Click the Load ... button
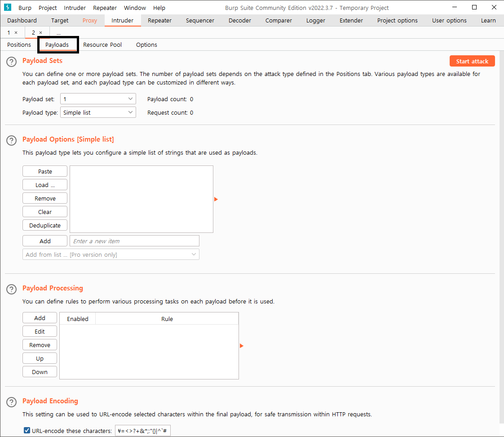This screenshot has height=437, width=504. [45, 185]
